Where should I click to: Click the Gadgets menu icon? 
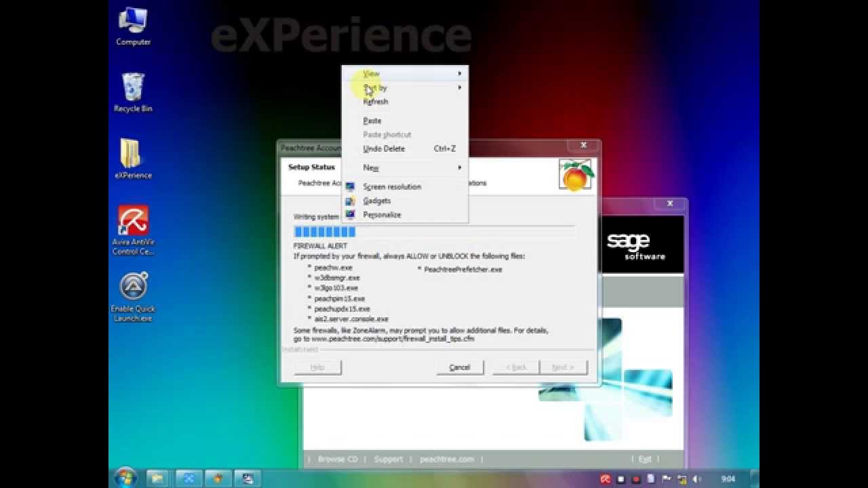point(350,201)
